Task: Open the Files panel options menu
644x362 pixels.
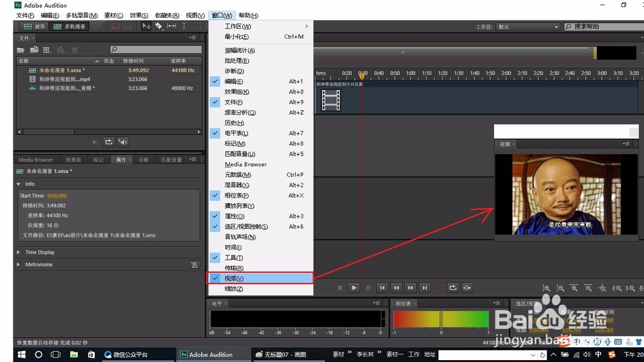Action: (192, 38)
